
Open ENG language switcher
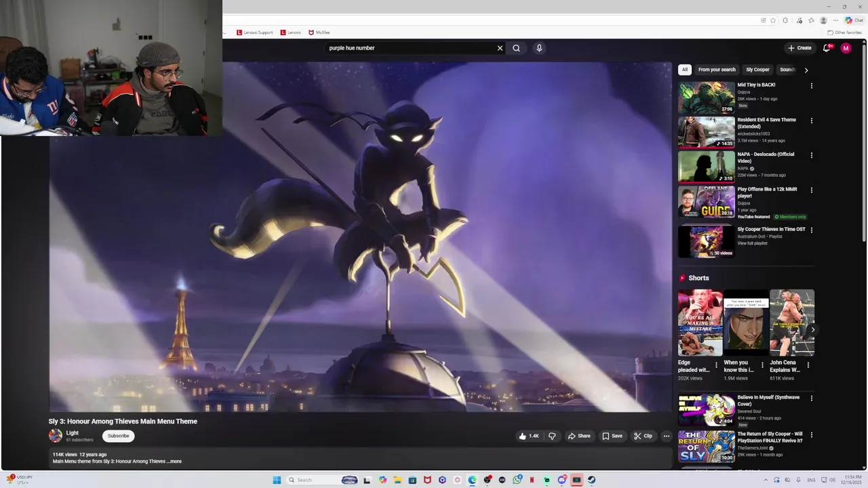click(811, 480)
